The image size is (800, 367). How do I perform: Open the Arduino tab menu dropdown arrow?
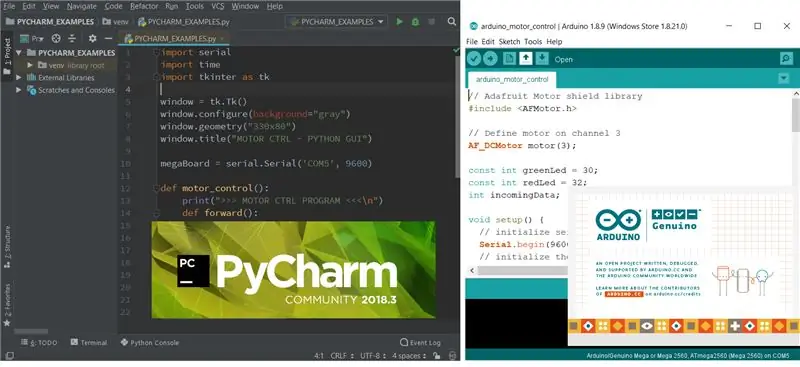783,79
